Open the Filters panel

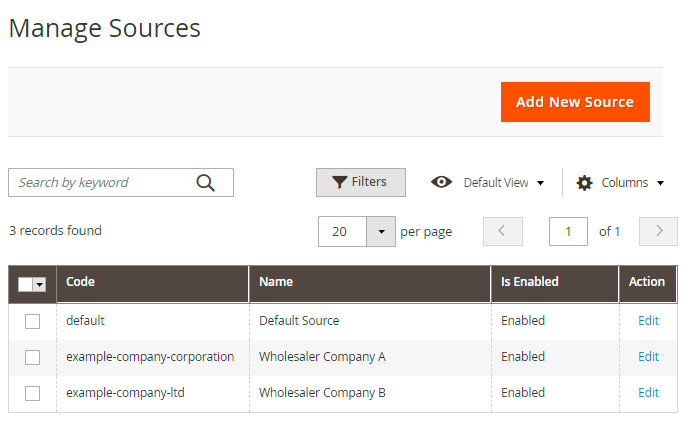360,182
